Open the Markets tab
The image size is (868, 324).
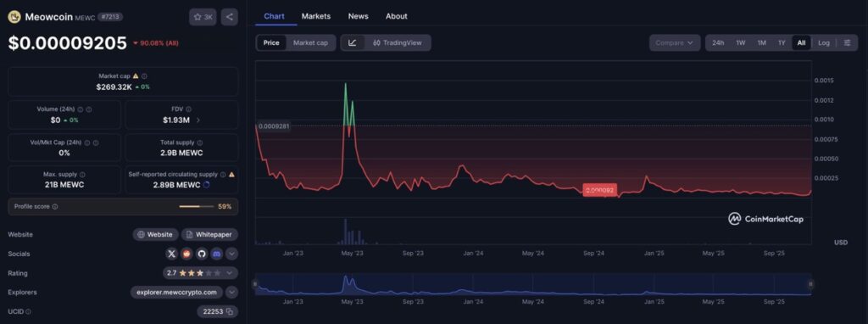pos(316,16)
